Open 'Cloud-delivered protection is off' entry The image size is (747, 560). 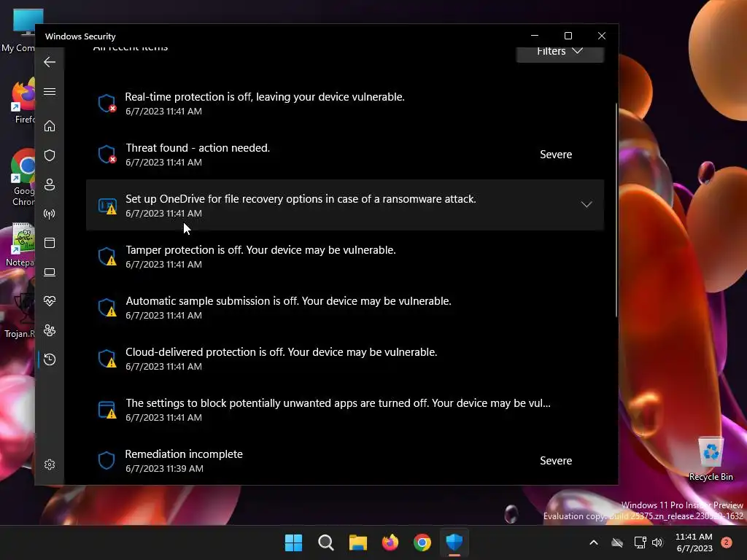click(x=345, y=358)
